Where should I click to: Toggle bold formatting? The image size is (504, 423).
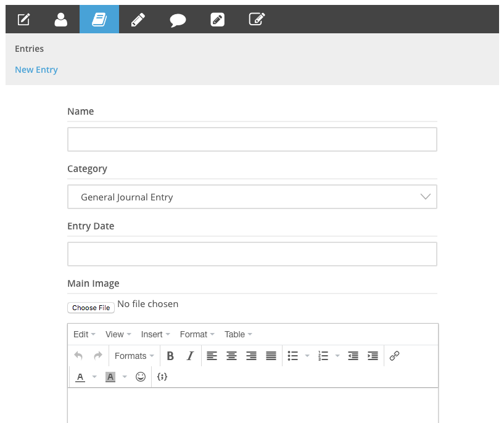[x=170, y=356]
